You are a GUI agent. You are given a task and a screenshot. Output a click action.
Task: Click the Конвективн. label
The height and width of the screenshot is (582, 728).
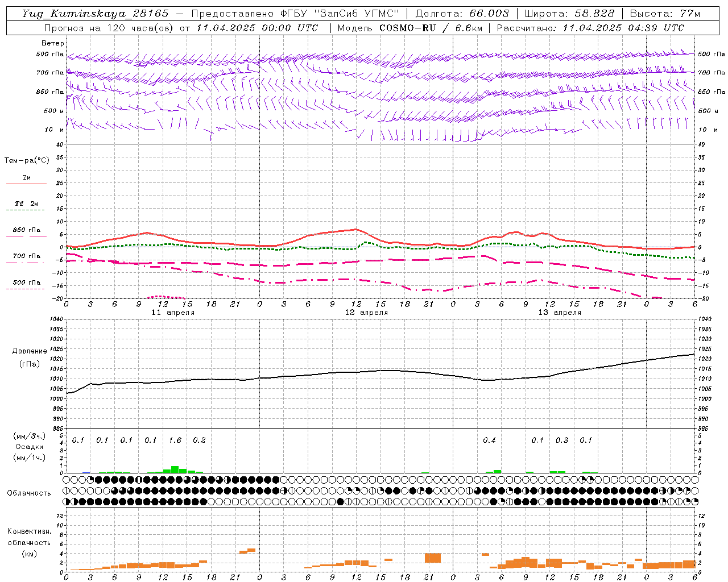pyautogui.click(x=29, y=531)
